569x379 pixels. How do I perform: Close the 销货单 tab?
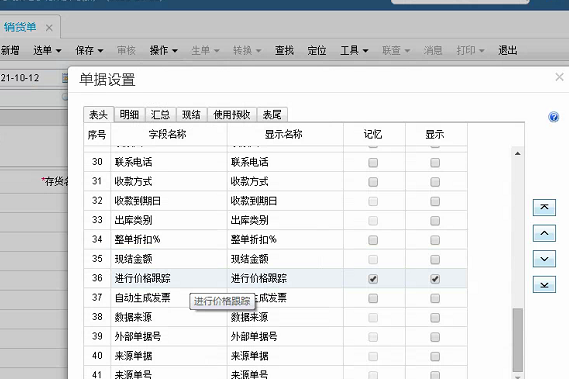click(49, 28)
